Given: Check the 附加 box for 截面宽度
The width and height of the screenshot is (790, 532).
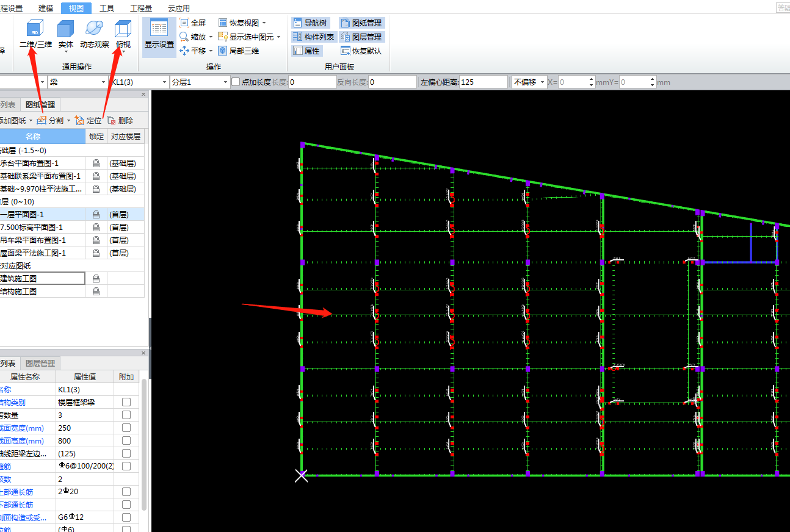Looking at the screenshot, I should point(126,428).
